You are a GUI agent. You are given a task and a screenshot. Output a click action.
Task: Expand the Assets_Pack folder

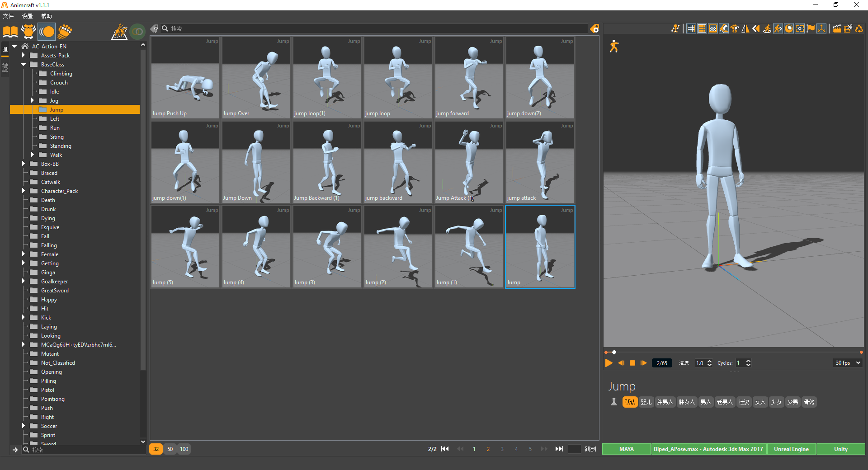24,55
